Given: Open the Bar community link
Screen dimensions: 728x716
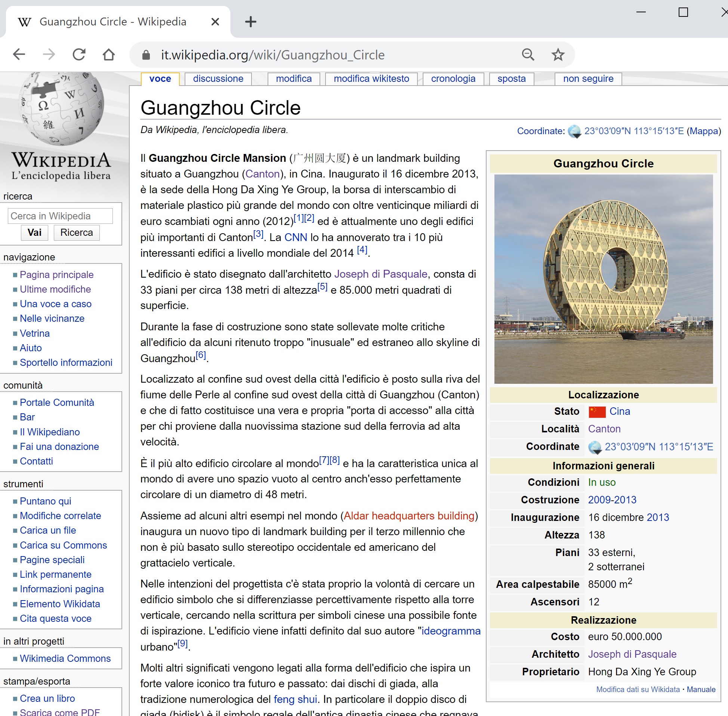Looking at the screenshot, I should point(27,417).
